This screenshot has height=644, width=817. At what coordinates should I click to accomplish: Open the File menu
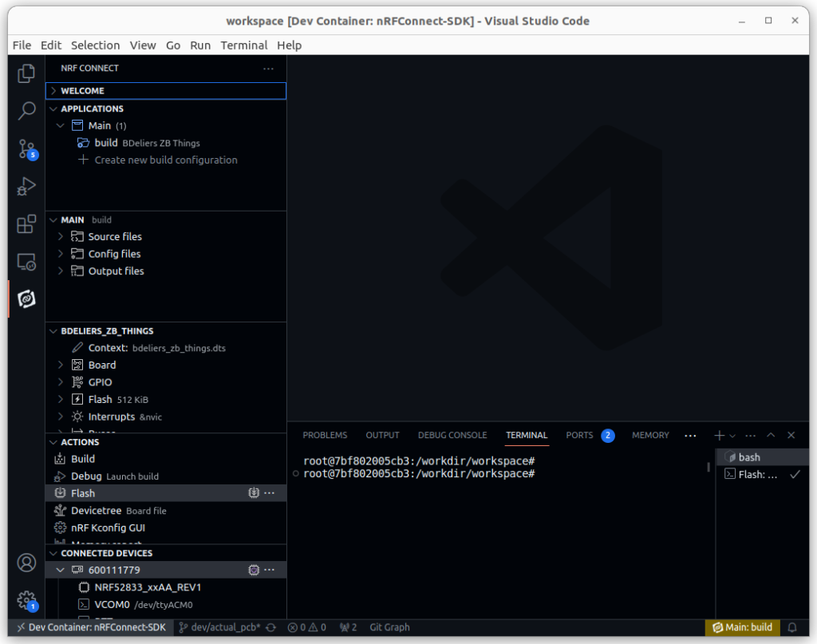point(22,45)
